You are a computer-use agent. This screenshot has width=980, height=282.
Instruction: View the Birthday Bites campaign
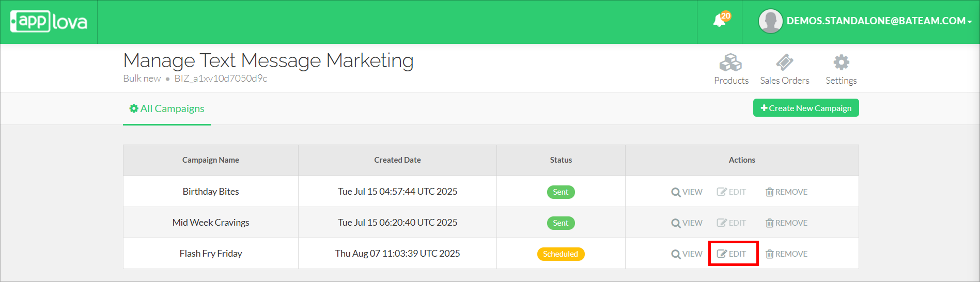pos(687,192)
